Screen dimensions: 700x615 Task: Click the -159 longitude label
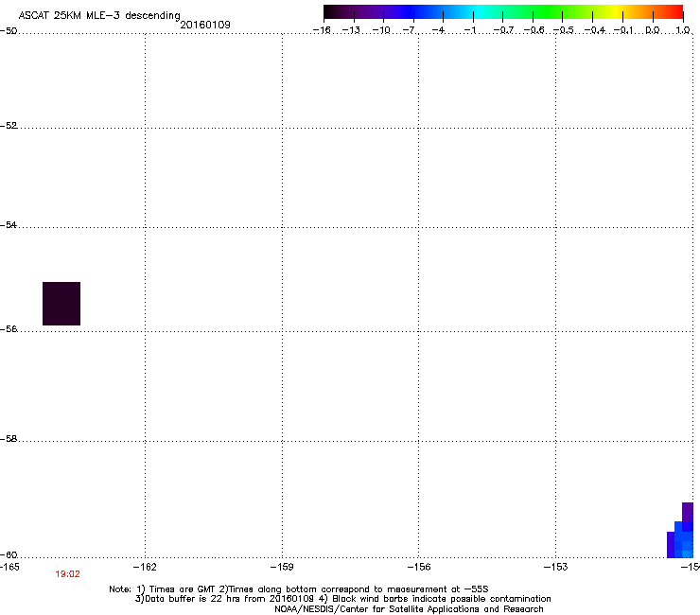click(x=282, y=567)
